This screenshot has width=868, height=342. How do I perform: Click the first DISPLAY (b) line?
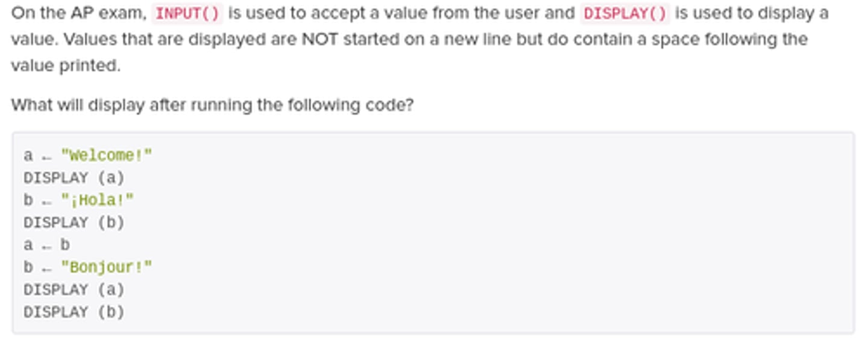[74, 223]
